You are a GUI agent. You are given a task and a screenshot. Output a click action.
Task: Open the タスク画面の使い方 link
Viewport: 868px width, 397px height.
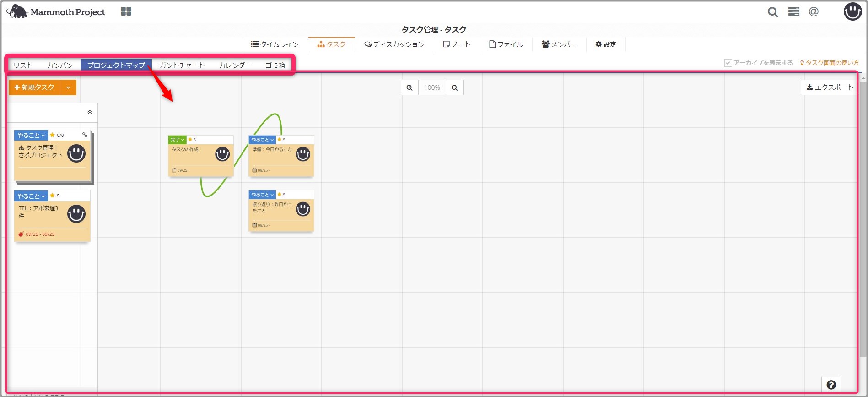coord(829,63)
